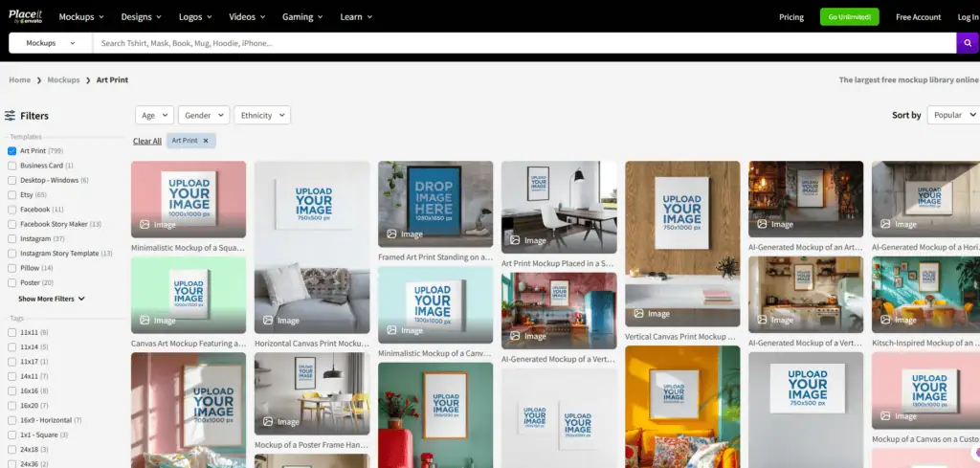Viewport: 980px width, 468px height.
Task: Click the purple search magnifier button
Action: tap(968, 43)
